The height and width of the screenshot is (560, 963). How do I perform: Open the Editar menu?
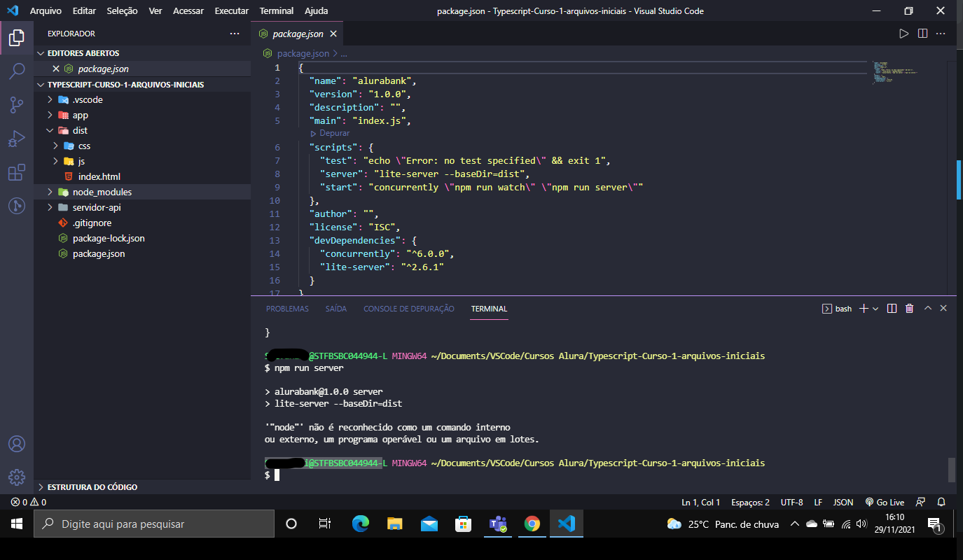tap(84, 11)
